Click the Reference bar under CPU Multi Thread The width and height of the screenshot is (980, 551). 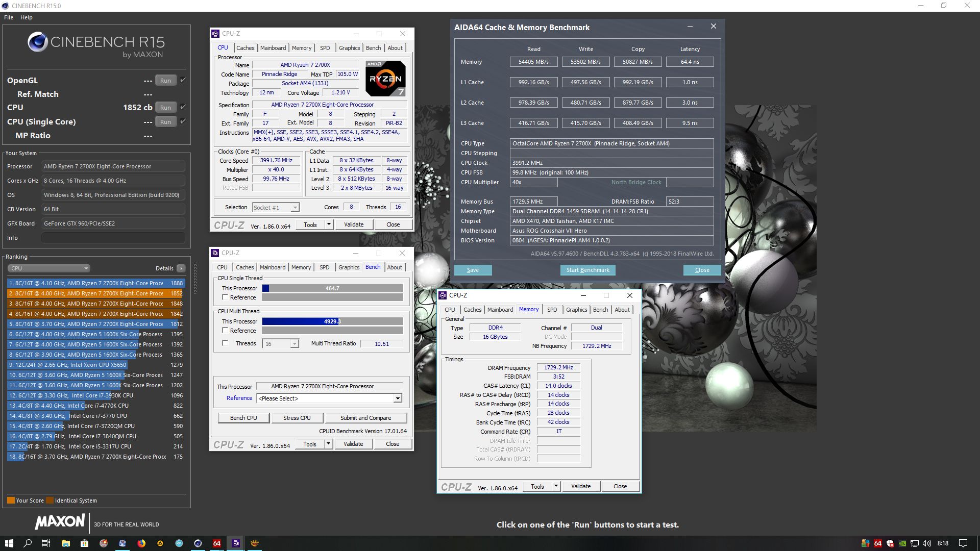333,331
